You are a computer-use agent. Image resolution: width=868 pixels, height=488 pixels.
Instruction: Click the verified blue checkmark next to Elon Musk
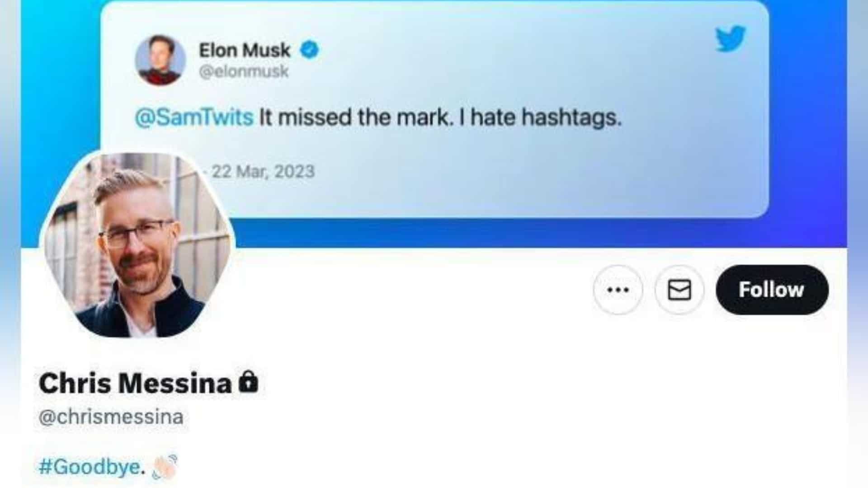(309, 50)
